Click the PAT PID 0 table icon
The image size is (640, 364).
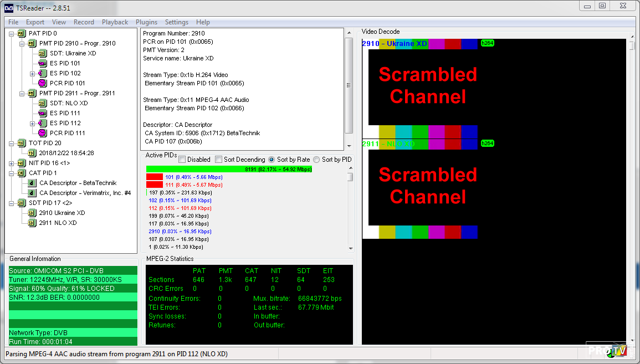tap(22, 33)
